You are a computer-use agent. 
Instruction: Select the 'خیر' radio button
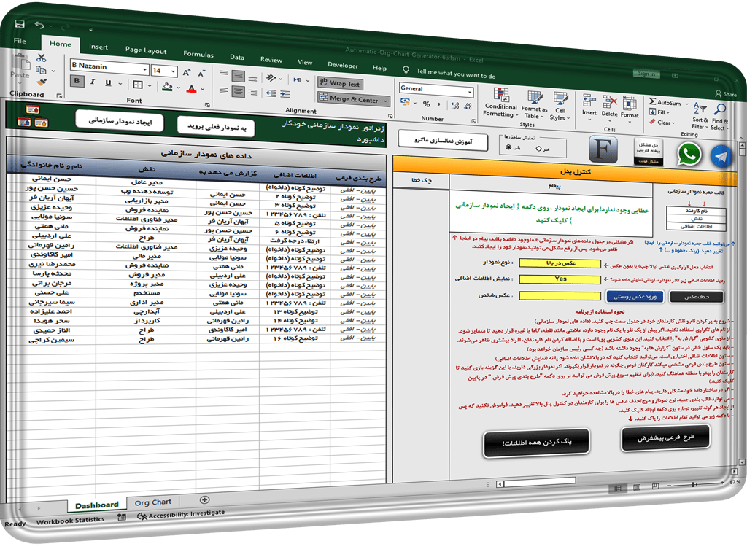539,149
